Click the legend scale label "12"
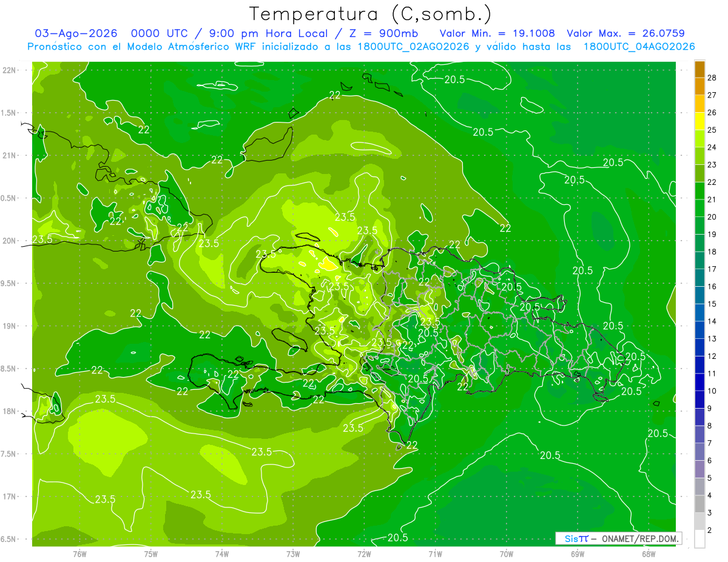 712,356
